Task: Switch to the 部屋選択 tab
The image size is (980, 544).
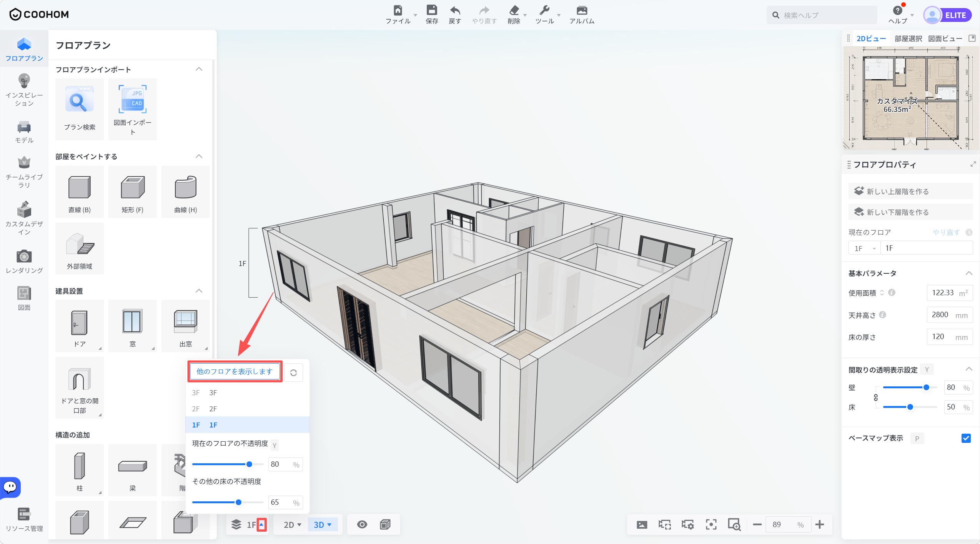Action: click(908, 38)
